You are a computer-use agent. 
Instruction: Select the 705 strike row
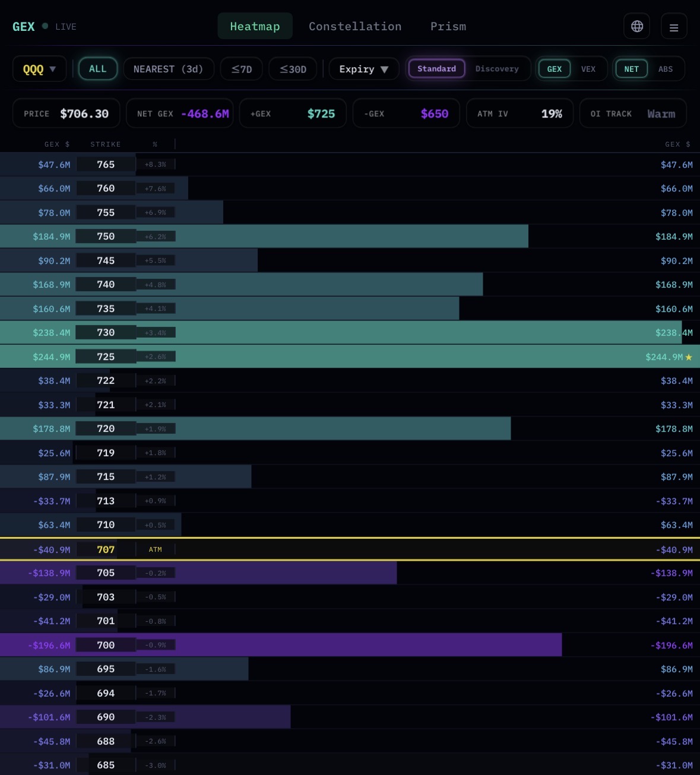(350, 573)
